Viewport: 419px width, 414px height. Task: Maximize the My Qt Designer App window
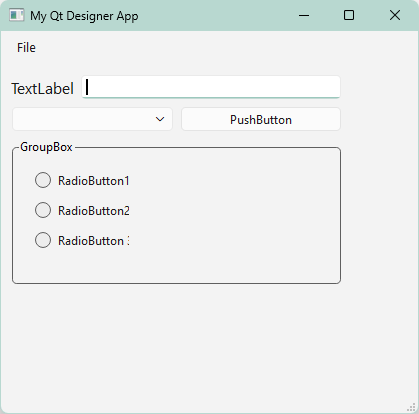349,15
